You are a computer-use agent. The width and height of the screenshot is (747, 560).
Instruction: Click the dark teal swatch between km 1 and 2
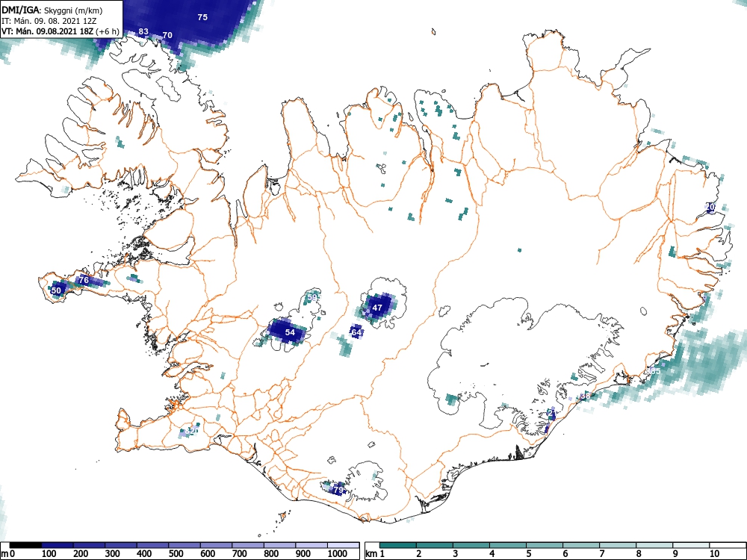click(x=398, y=545)
